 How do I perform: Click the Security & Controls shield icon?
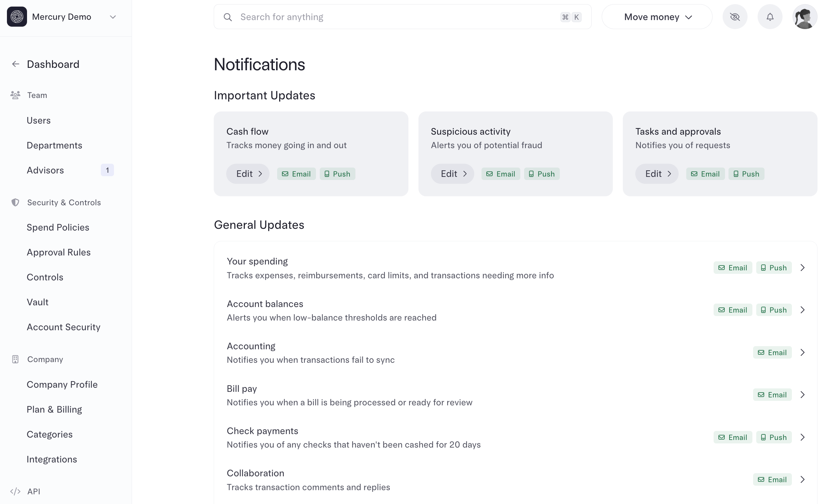pyautogui.click(x=15, y=202)
